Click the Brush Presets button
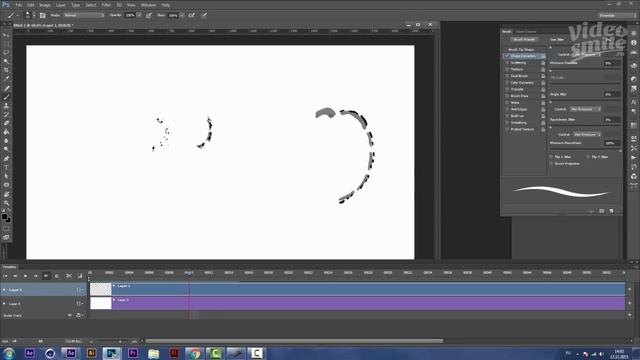 [x=524, y=40]
